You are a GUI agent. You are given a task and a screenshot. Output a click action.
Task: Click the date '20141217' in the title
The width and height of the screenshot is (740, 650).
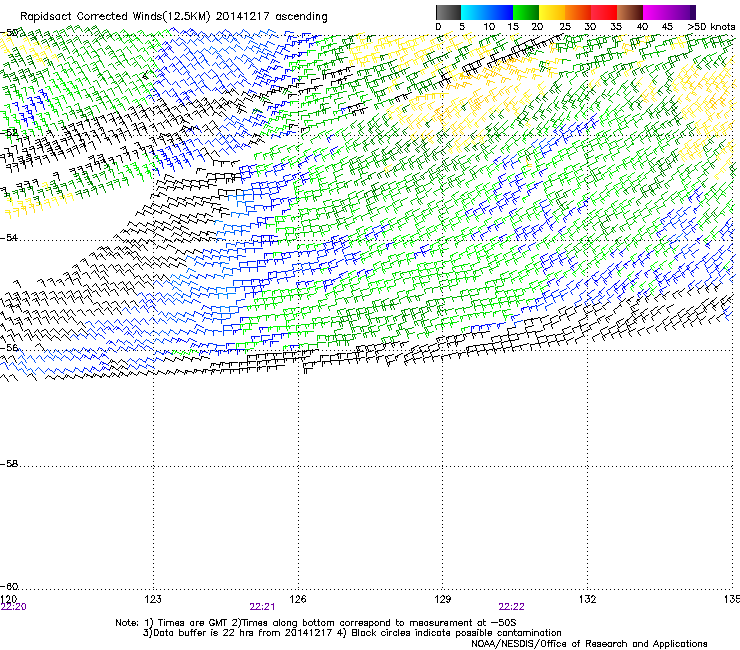point(243,17)
